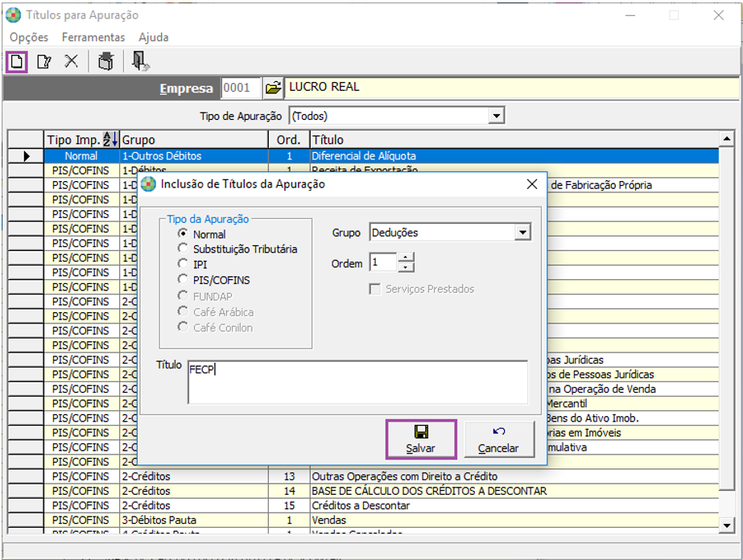This screenshot has width=743, height=560.
Task: Click the de Fabricação Própria cell
Action: 633,185
